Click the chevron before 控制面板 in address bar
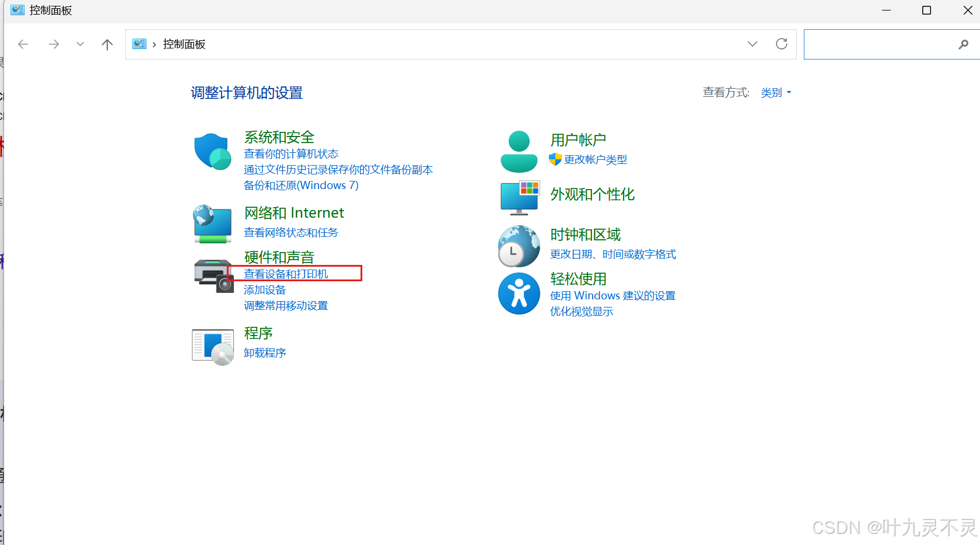Image resolution: width=980 pixels, height=545 pixels. [154, 44]
